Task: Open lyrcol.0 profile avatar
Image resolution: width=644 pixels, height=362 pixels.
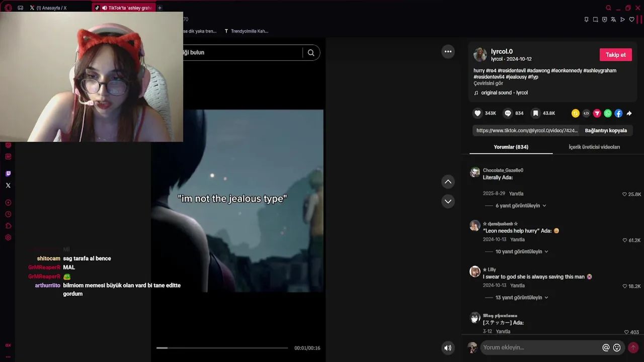Action: point(480,55)
